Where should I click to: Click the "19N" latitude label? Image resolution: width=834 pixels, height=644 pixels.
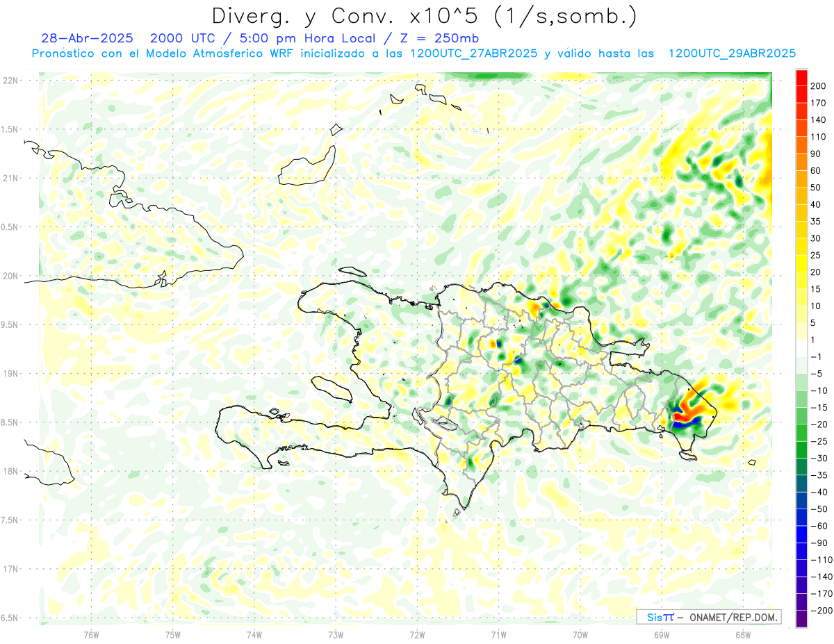[10, 374]
